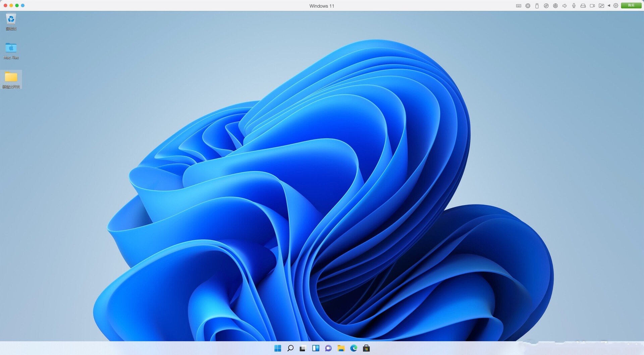Open the Windows Start menu
This screenshot has height=355, width=644.
coord(278,349)
